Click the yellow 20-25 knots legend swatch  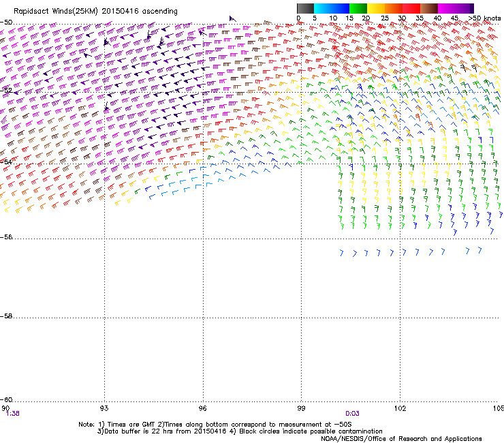point(376,8)
